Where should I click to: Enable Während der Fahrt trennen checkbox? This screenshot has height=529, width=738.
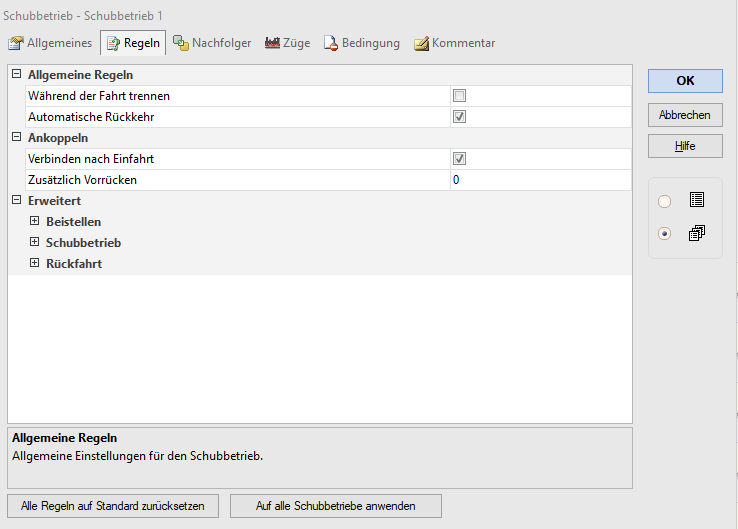point(460,96)
